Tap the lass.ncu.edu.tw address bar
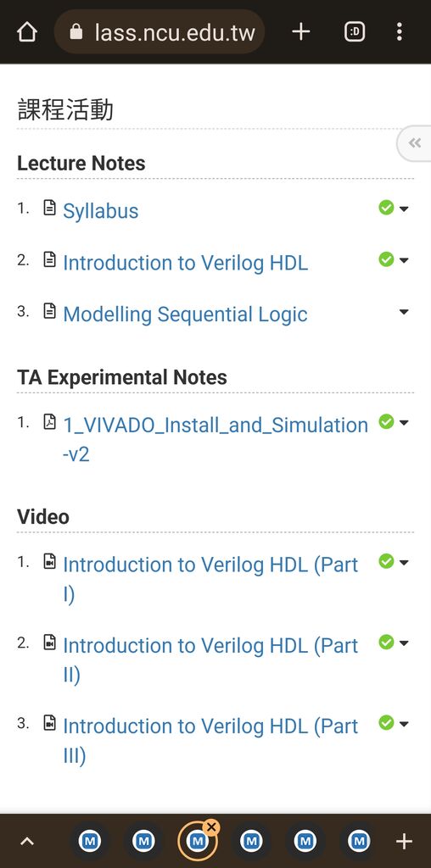The image size is (431, 868). (x=160, y=32)
